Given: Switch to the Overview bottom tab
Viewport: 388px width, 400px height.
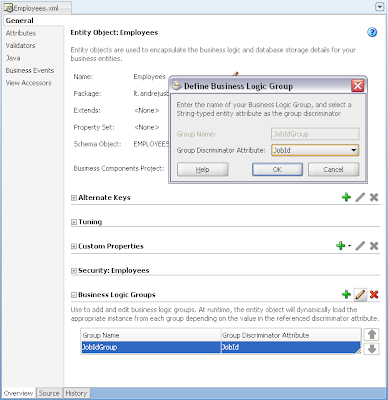Looking at the screenshot, I should 18,393.
